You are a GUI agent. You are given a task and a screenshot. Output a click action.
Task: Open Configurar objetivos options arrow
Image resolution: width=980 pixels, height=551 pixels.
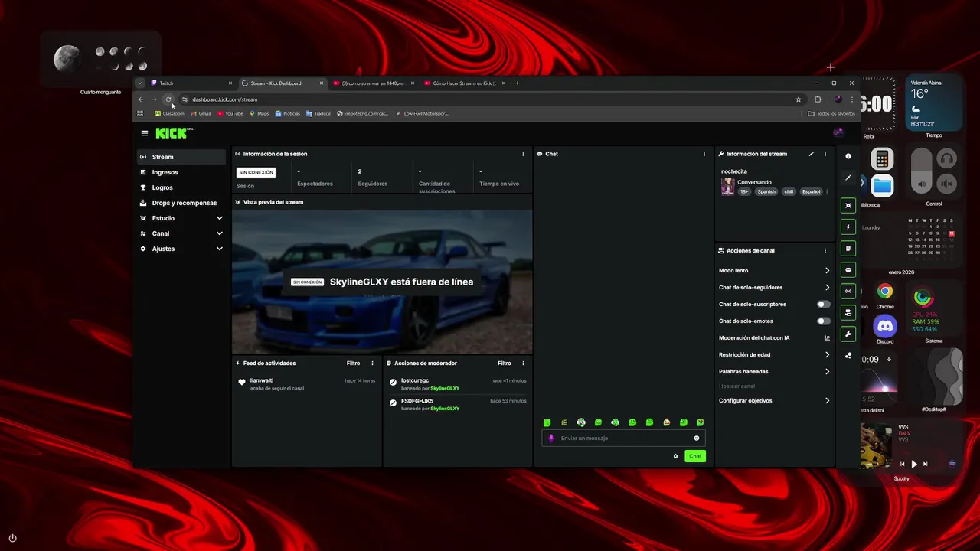(x=827, y=400)
